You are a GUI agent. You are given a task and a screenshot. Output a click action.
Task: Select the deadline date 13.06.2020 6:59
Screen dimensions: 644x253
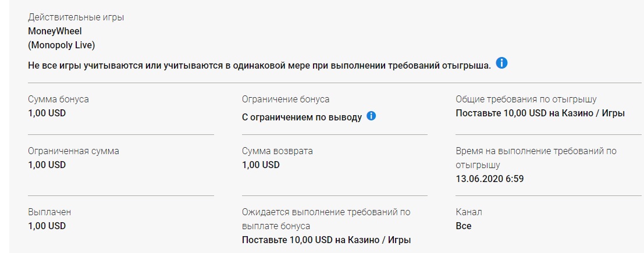click(x=489, y=179)
